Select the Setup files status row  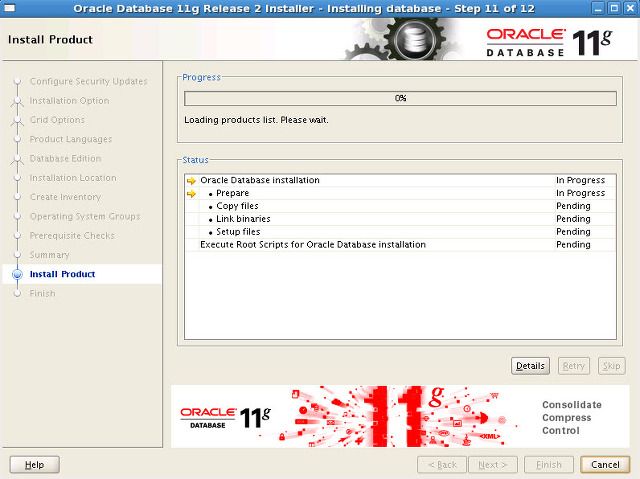(400, 232)
